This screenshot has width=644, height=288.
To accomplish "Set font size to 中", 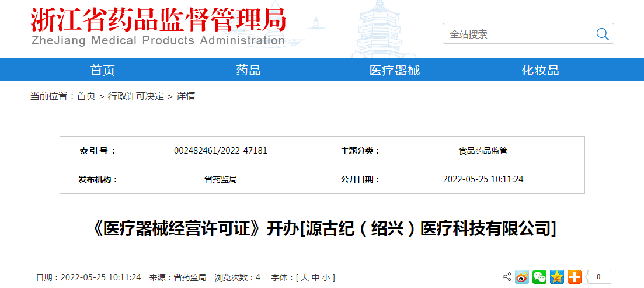I will click(x=315, y=277).
